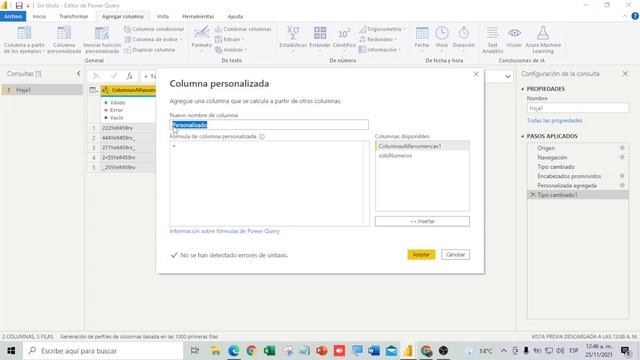Click the Aceptar button
This screenshot has height=360, width=640.
pyautogui.click(x=421, y=255)
